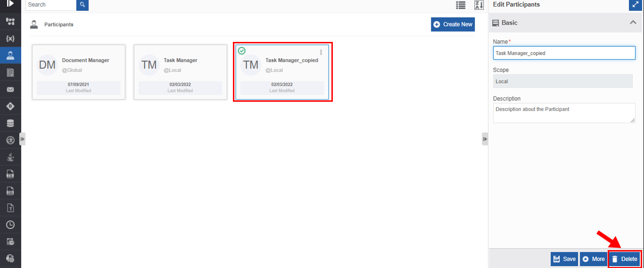
Task: Click the Participants person icon beside heading
Action: [x=34, y=24]
